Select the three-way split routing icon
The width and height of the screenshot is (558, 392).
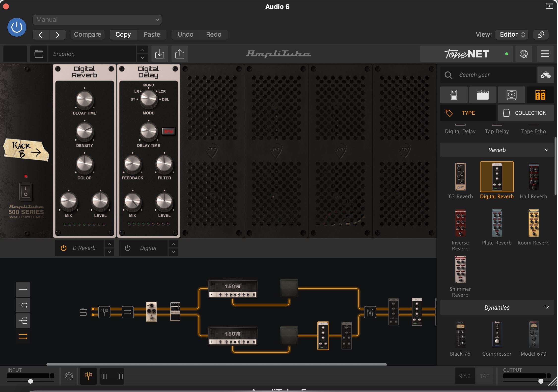[x=23, y=321]
